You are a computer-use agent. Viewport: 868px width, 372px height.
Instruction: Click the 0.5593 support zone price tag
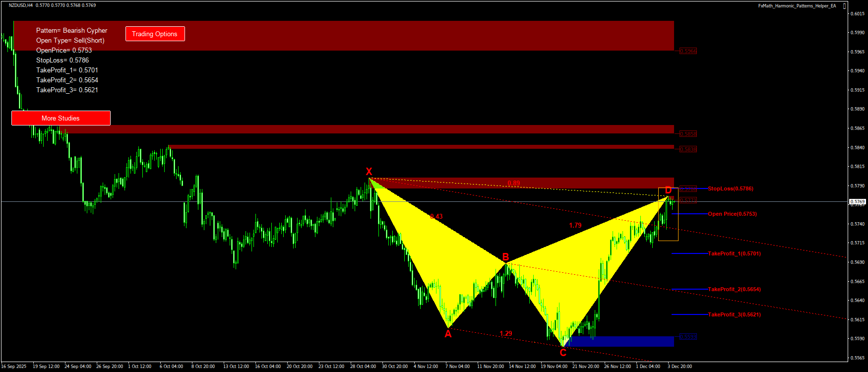coord(688,337)
